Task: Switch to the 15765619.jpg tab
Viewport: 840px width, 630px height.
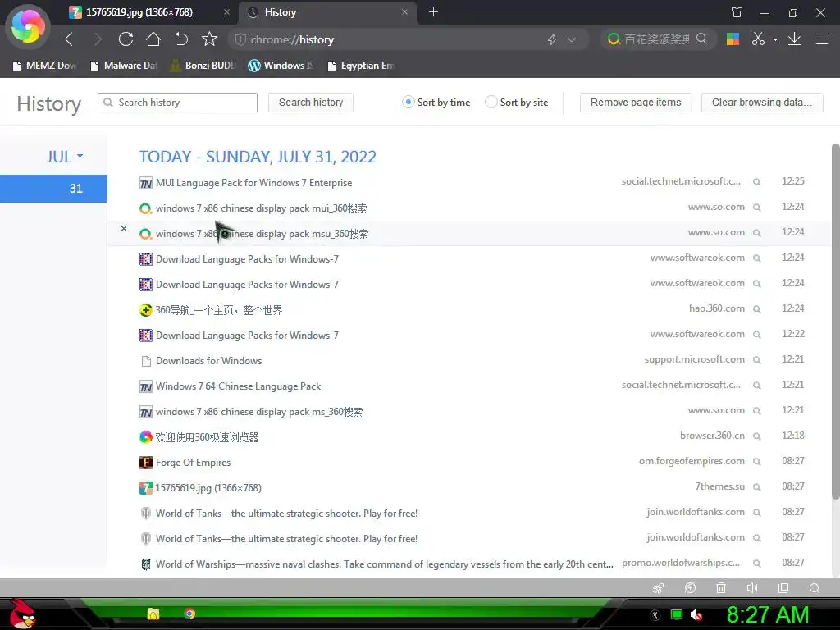Action: 151,12
